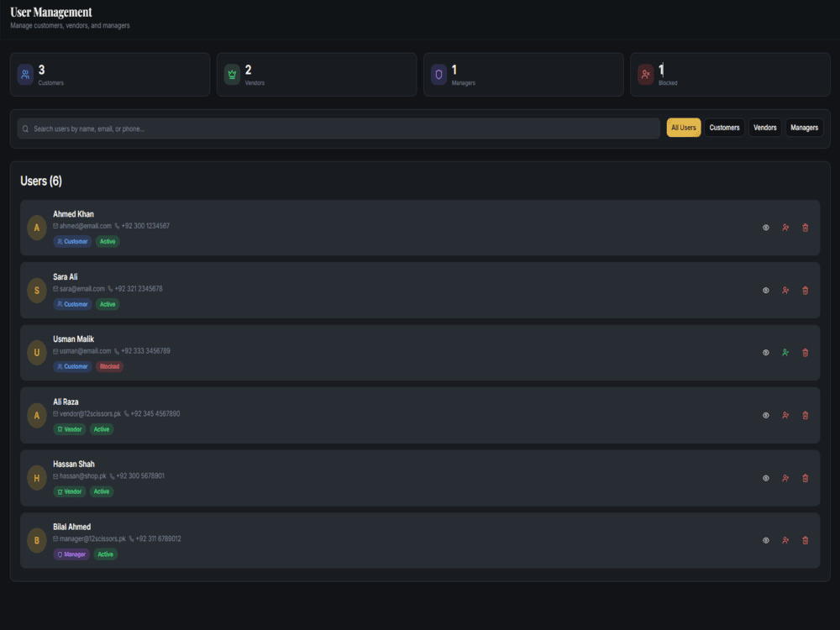Click Usman Malik's avatar circle
840x630 pixels.
[x=37, y=353]
